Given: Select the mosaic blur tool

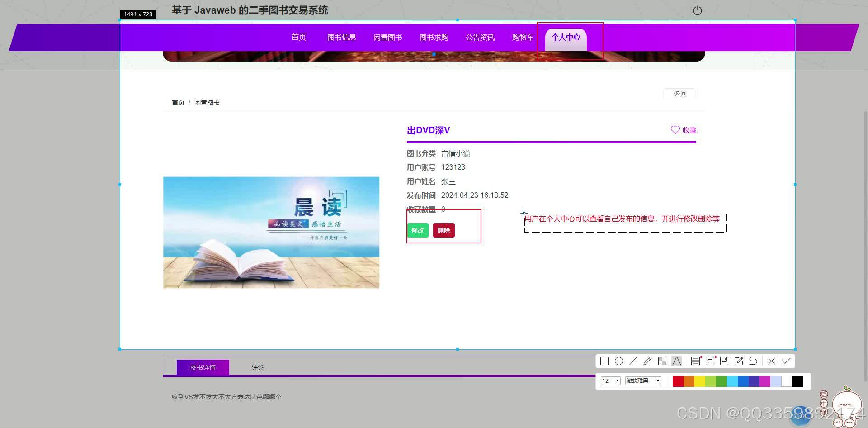Looking at the screenshot, I should [662, 361].
